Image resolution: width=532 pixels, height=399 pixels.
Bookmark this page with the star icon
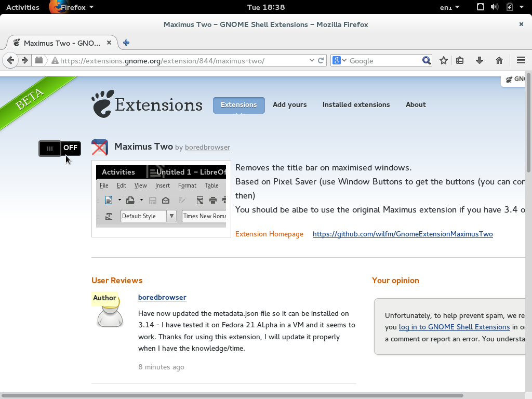444,60
